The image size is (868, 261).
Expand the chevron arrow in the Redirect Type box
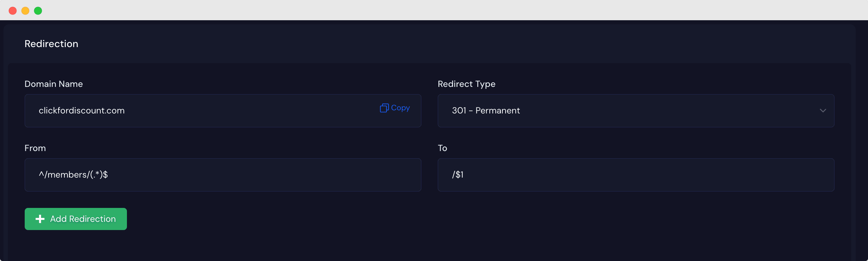coord(822,111)
